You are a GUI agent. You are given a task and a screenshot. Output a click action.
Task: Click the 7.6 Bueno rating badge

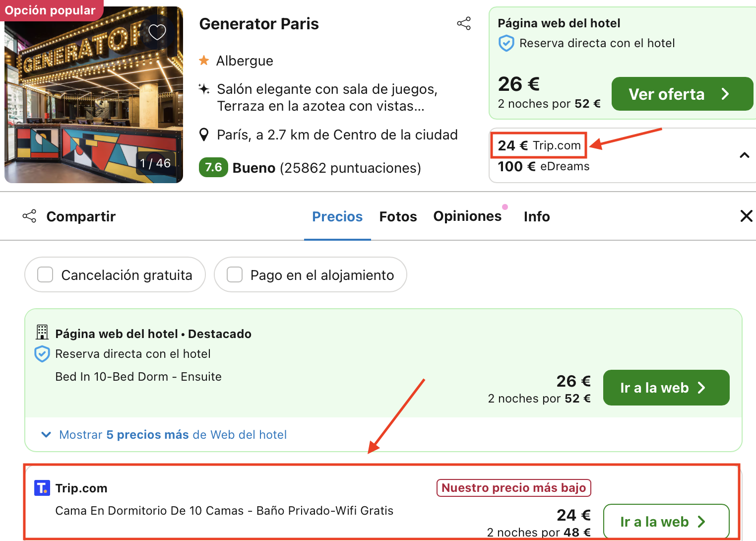point(213,168)
